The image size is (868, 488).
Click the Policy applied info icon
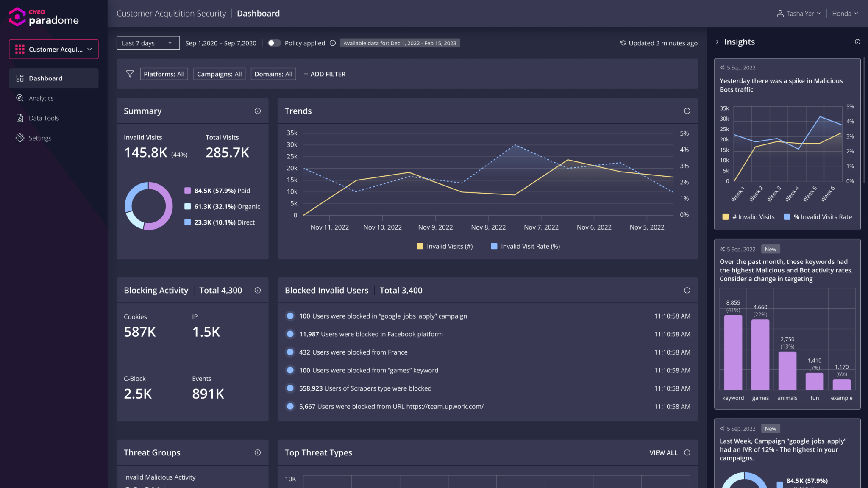333,43
